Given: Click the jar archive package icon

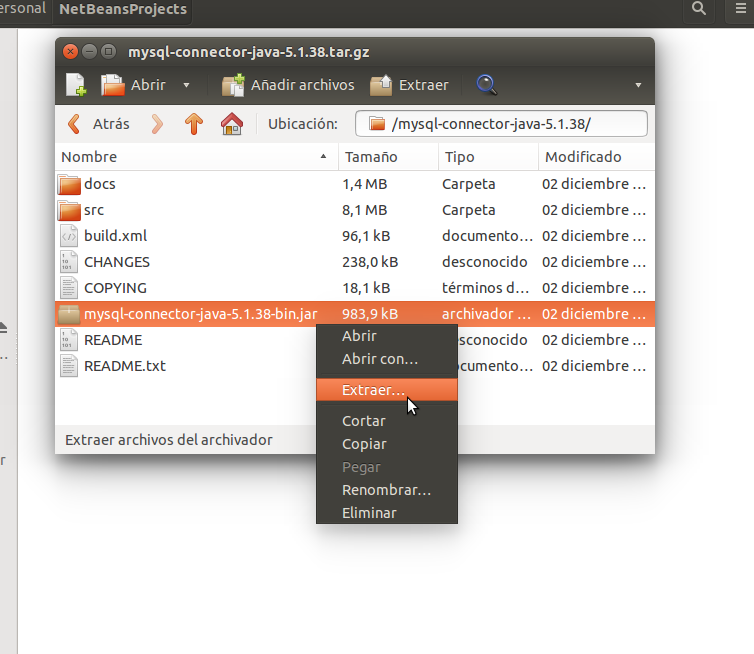Looking at the screenshot, I should 69,314.
